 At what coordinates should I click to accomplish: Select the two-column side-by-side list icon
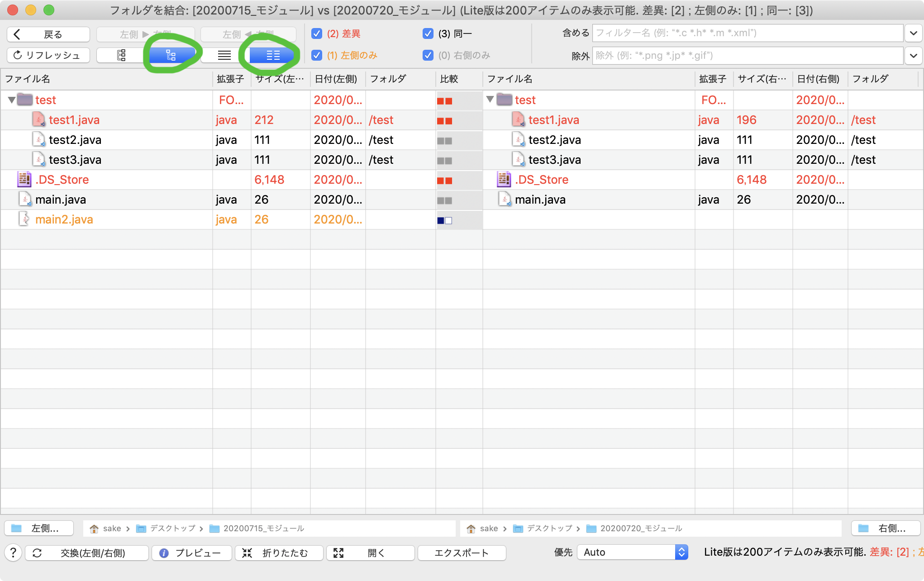point(273,55)
